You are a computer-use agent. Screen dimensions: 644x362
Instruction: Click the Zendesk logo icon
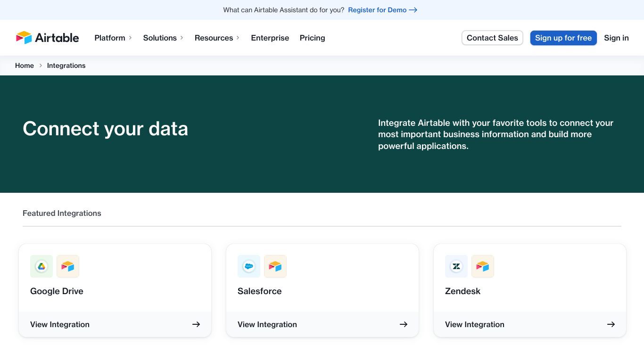tap(456, 266)
